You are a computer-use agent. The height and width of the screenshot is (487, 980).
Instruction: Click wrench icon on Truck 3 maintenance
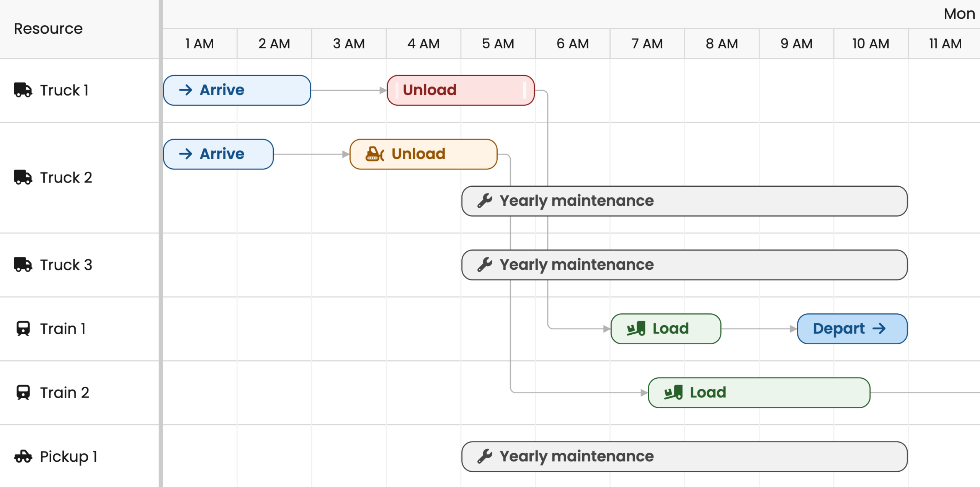pos(485,265)
